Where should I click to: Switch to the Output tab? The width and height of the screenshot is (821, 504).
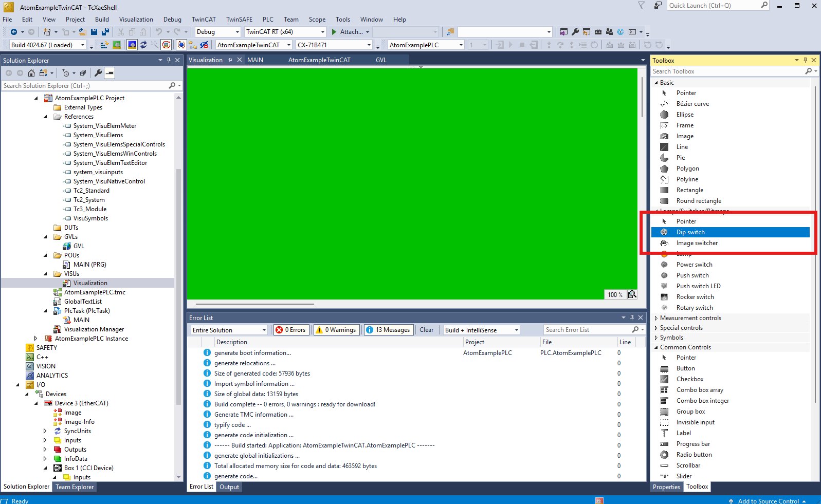pos(229,487)
